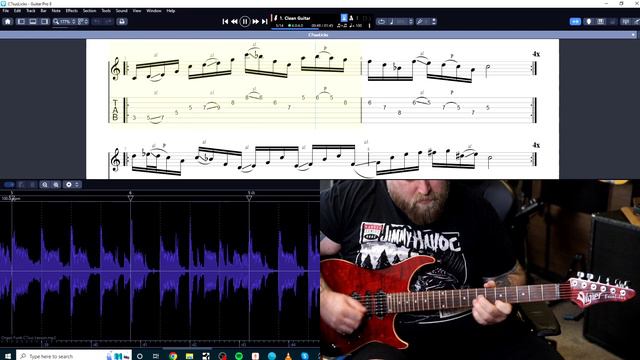
Task: Open Skype from taskbar
Action: coord(304,356)
